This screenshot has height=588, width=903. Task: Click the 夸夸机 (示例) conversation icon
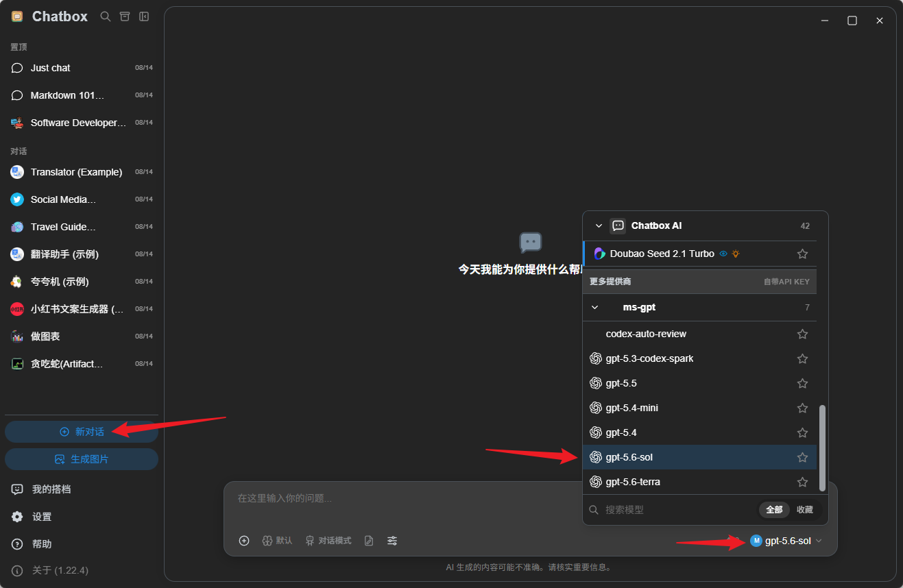coord(17,282)
